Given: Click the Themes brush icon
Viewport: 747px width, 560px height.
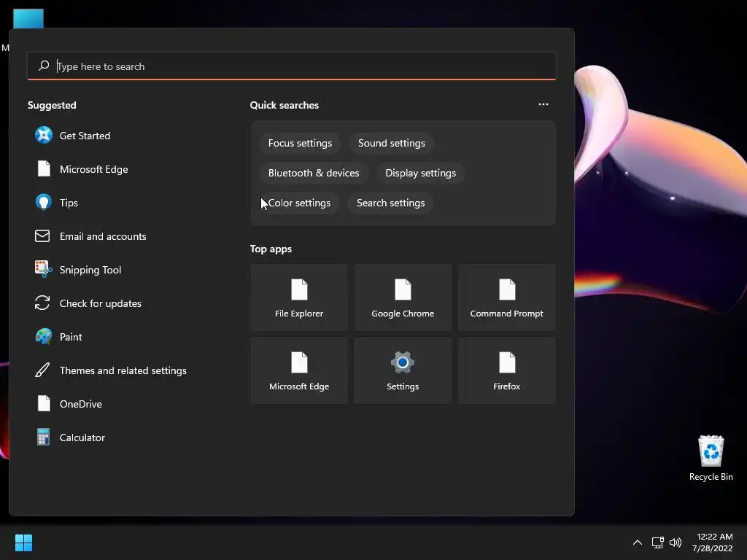Looking at the screenshot, I should point(42,370).
